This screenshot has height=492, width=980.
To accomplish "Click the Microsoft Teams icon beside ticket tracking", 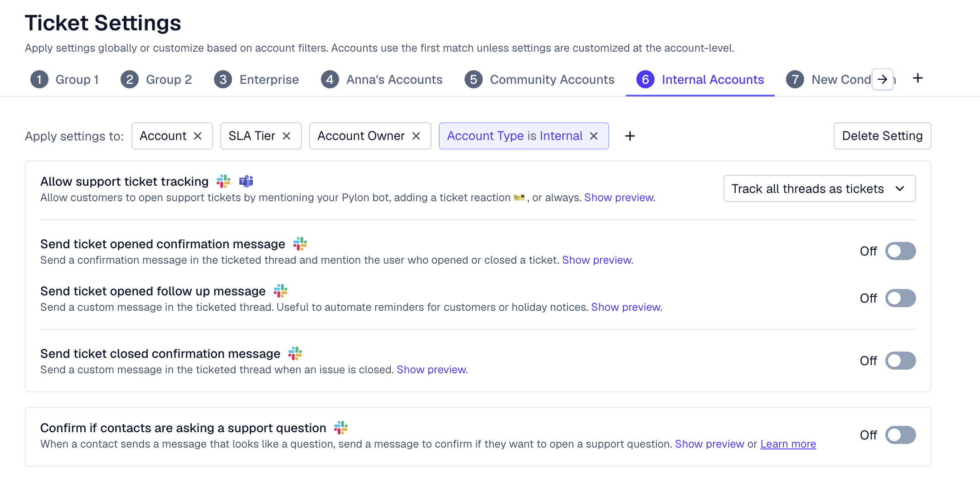I will tap(246, 181).
